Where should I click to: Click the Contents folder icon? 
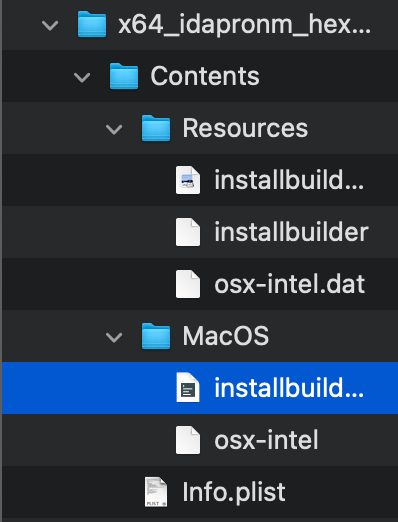coord(124,76)
